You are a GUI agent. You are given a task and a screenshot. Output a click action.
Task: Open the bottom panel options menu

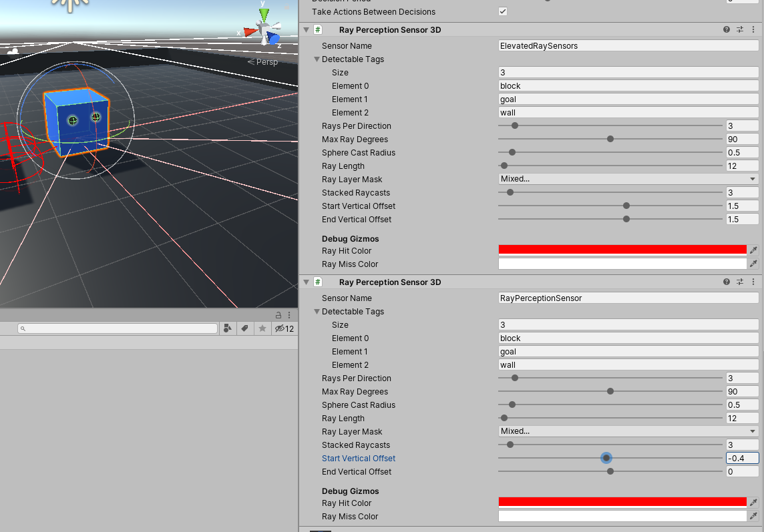click(x=289, y=315)
